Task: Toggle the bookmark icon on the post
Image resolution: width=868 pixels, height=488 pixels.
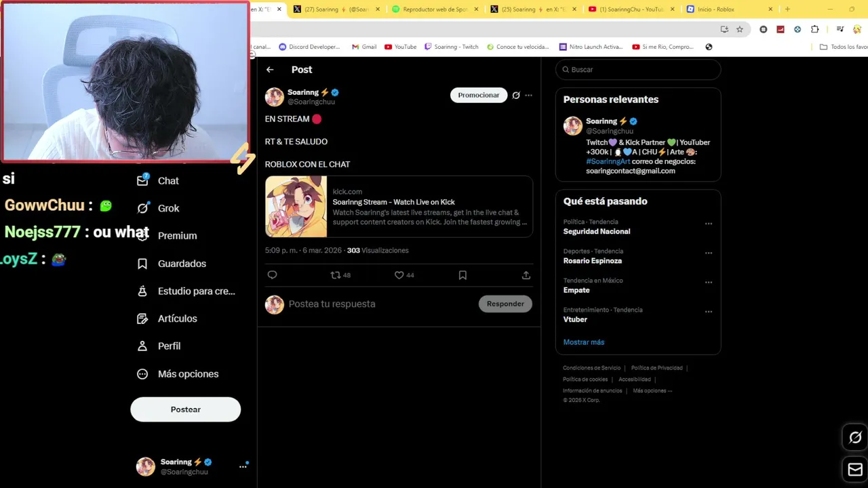Action: point(462,275)
